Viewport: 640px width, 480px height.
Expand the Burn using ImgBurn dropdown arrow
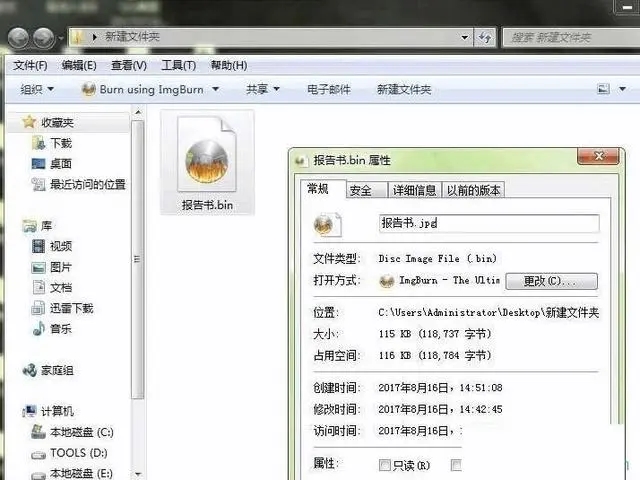216,89
